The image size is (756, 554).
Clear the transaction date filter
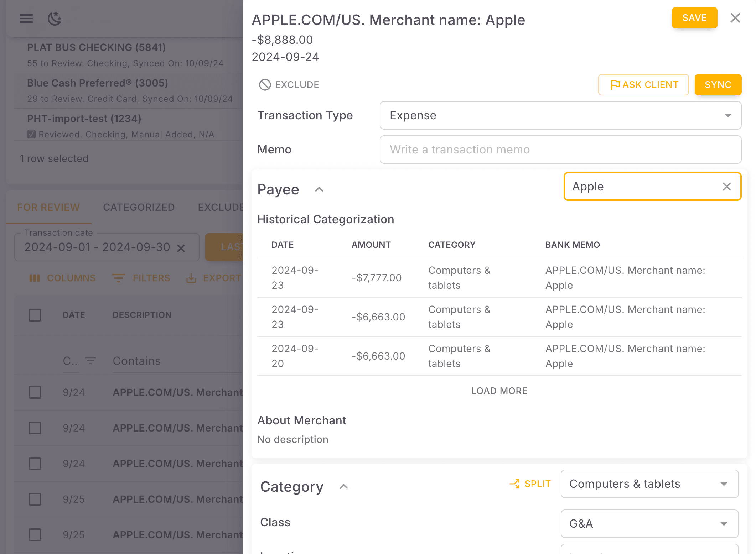click(182, 247)
